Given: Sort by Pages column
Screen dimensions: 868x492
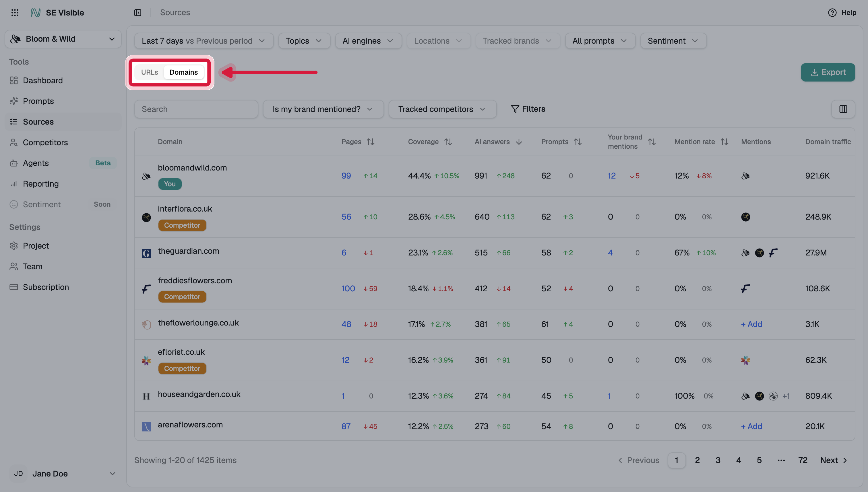Looking at the screenshot, I should click(371, 142).
